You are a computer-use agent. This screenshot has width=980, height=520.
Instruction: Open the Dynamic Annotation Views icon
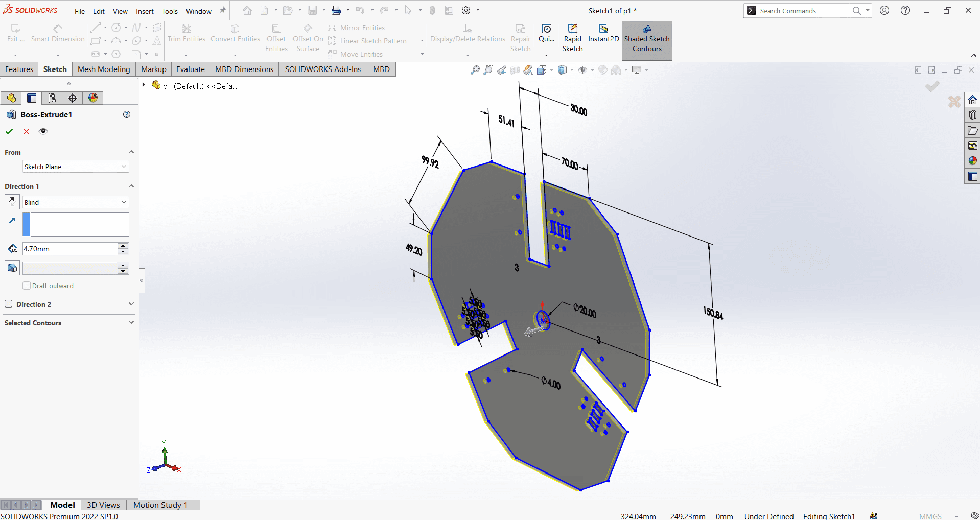coord(528,70)
